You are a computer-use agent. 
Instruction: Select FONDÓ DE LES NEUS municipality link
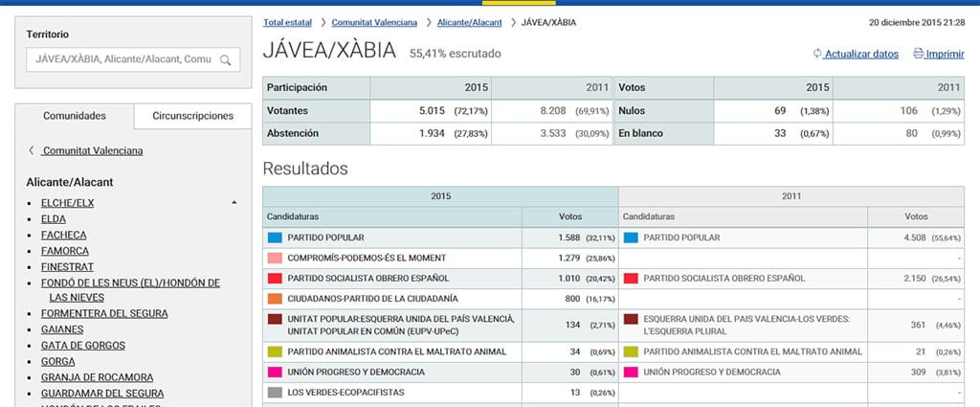pyautogui.click(x=130, y=290)
